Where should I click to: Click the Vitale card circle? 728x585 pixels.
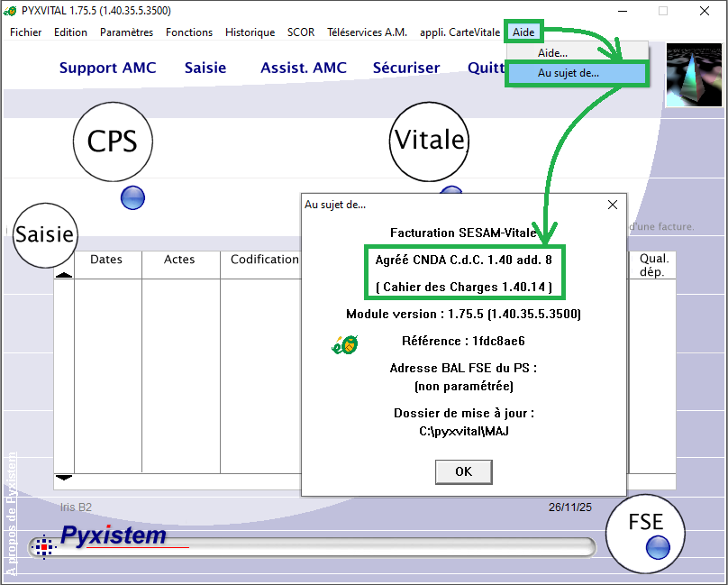(x=430, y=141)
